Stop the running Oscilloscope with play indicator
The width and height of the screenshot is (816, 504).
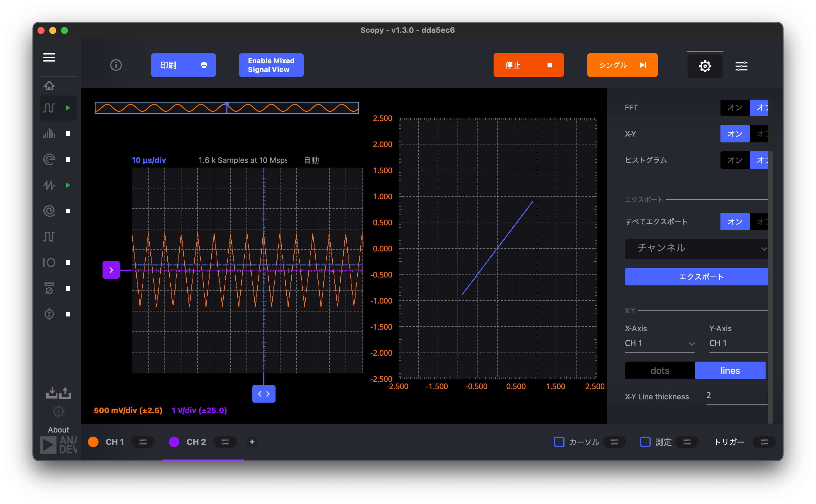click(68, 108)
